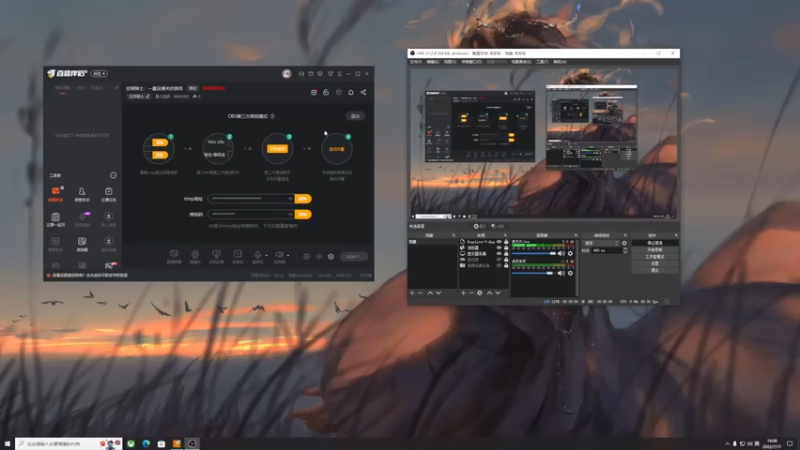Click the live screenshot icon in companion bottom toolbar
This screenshot has height=450, width=800.
[174, 256]
